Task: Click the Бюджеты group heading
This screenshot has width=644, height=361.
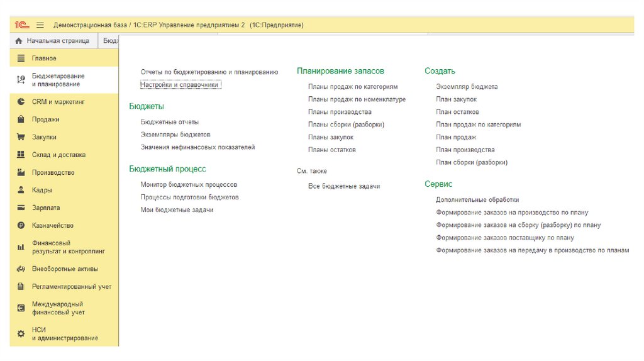Action: 147,106
